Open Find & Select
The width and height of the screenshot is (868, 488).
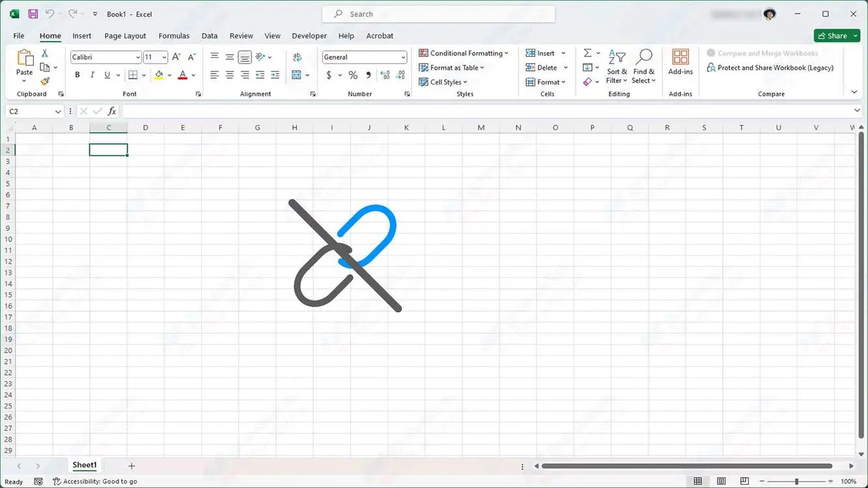click(x=644, y=66)
